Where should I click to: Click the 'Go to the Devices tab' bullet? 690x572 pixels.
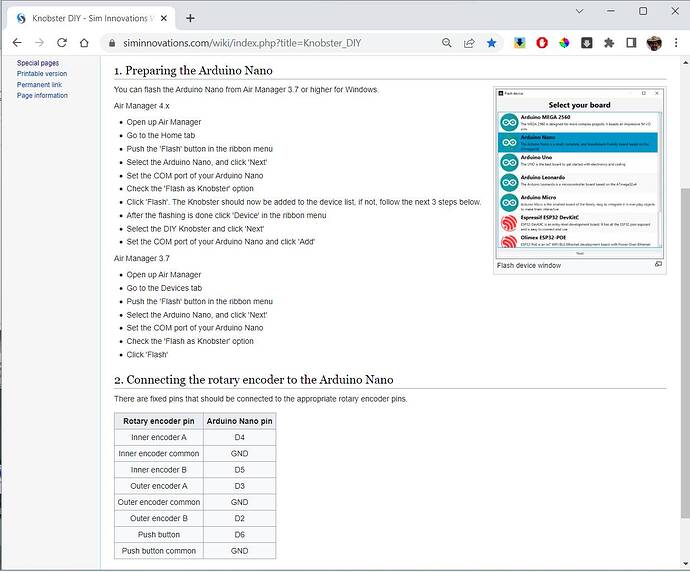coord(164,288)
